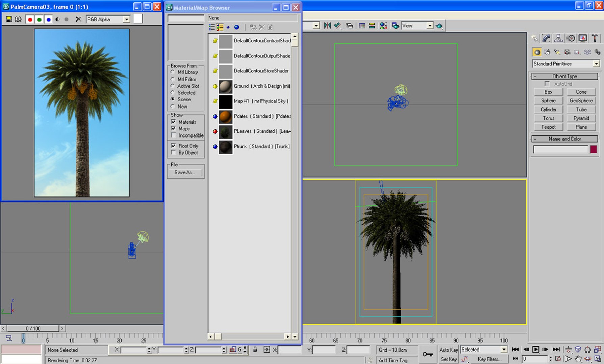Select the Lights category icon
Viewport: 604px width, 364px height.
coord(557,52)
